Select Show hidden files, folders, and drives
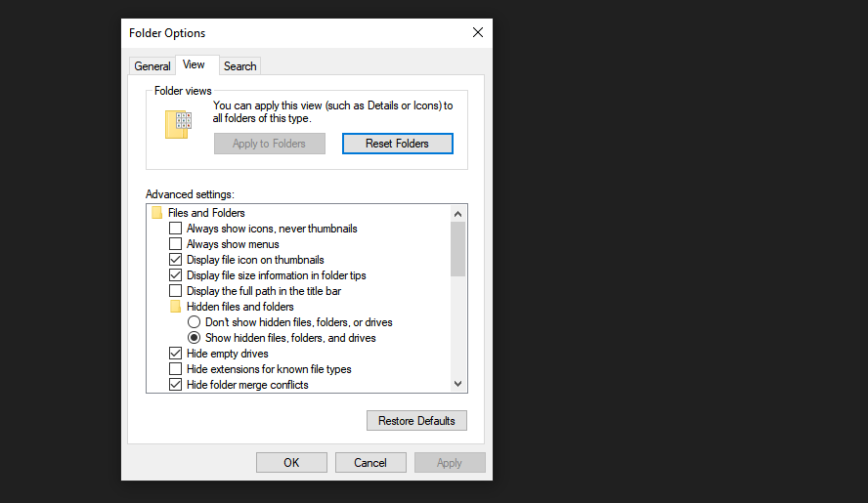868x503 pixels. (x=194, y=338)
